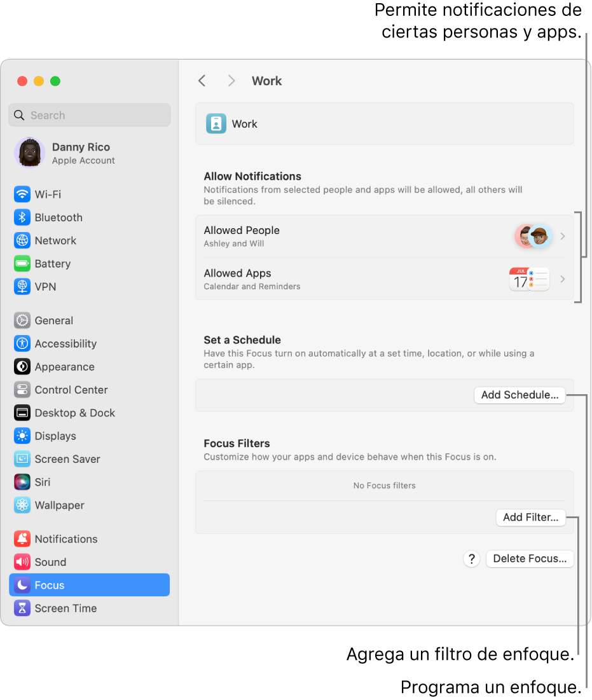Open the Allowed People row
Viewport: 592px width, 700px height.
coord(385,236)
